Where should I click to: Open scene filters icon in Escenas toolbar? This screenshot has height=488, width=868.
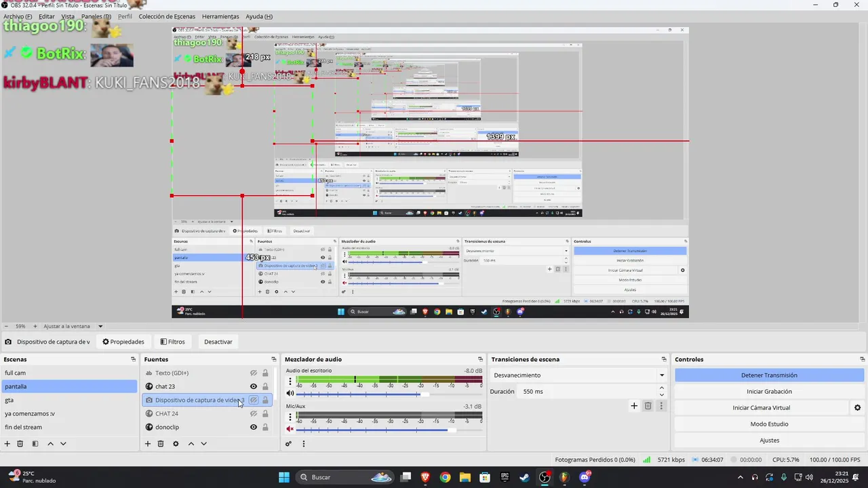tap(35, 444)
